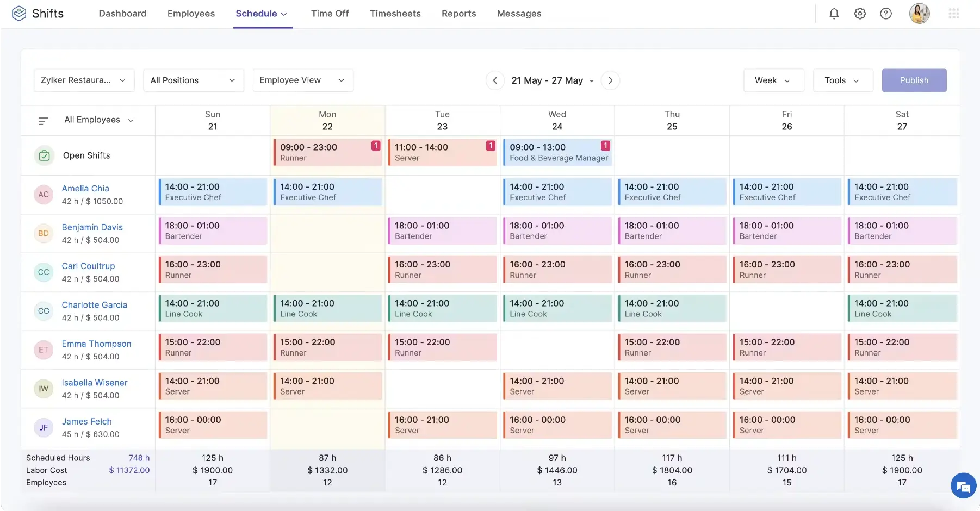Open the All Positions dropdown

click(x=194, y=80)
